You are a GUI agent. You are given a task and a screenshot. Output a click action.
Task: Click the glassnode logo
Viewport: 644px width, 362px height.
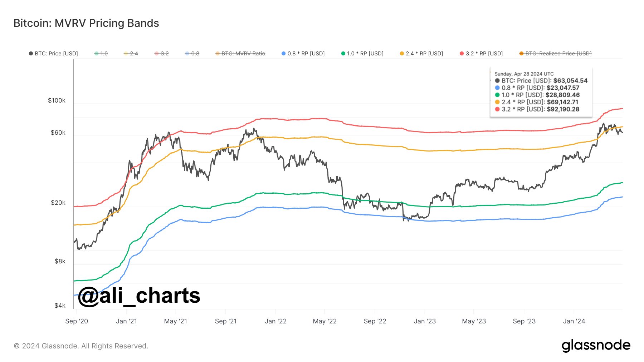point(596,346)
